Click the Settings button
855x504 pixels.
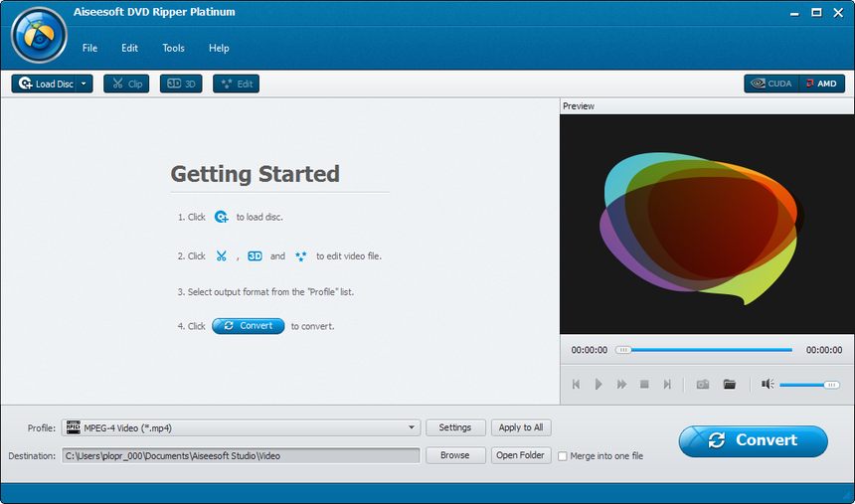[455, 427]
